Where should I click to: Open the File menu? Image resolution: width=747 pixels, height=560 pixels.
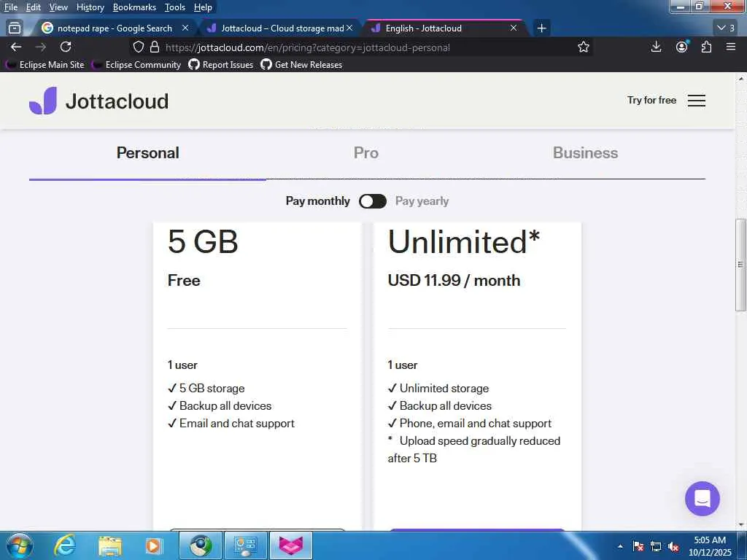[11, 7]
